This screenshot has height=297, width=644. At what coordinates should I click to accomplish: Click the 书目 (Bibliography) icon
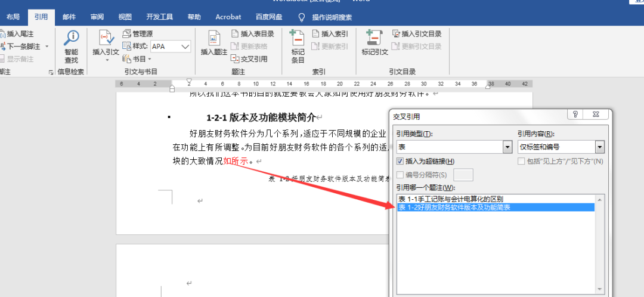tap(126, 58)
